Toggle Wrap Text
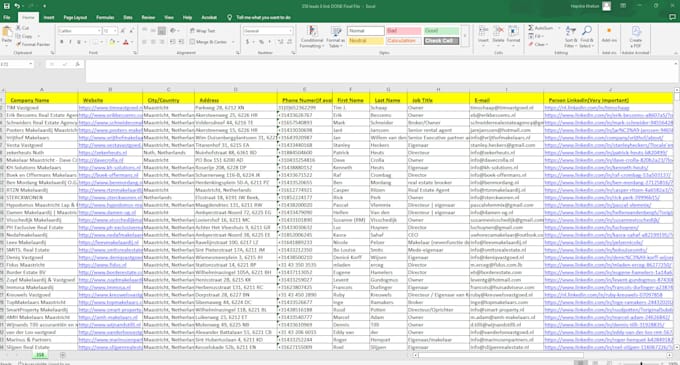 click(x=203, y=31)
